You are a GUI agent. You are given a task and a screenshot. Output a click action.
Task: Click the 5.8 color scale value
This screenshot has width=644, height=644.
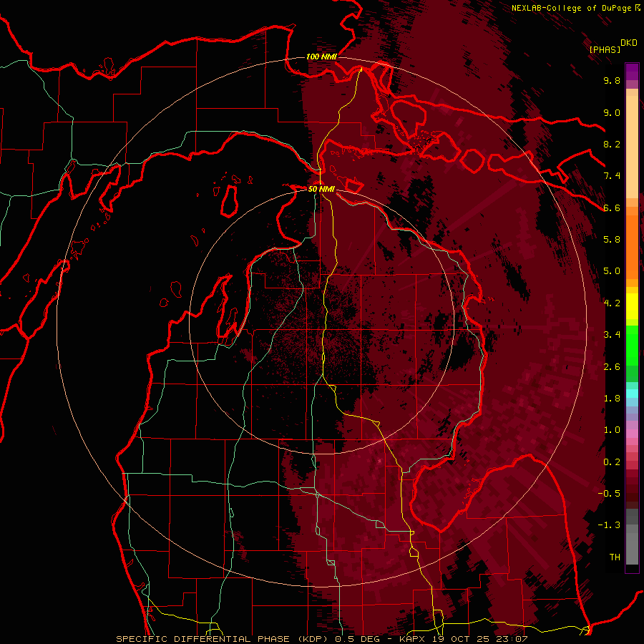coord(612,240)
